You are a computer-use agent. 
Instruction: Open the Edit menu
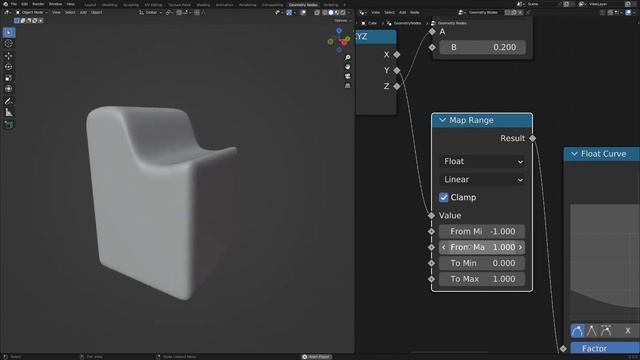click(x=24, y=4)
